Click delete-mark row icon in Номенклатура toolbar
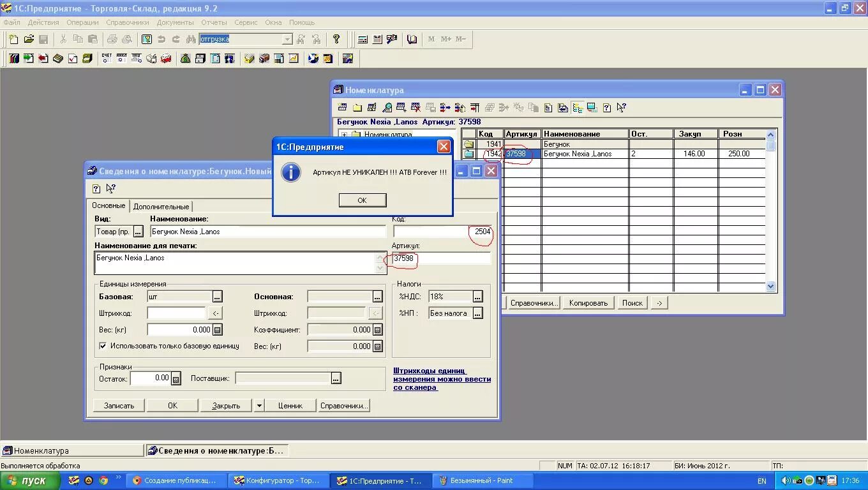The height and width of the screenshot is (490, 868). coord(415,108)
